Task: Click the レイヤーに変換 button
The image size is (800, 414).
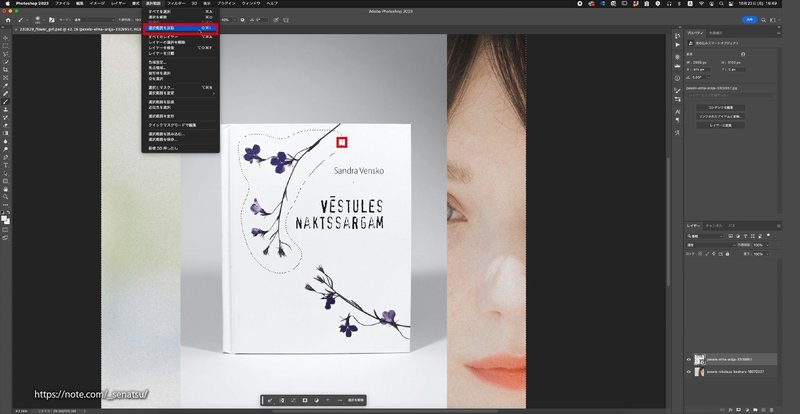Action: click(x=720, y=125)
